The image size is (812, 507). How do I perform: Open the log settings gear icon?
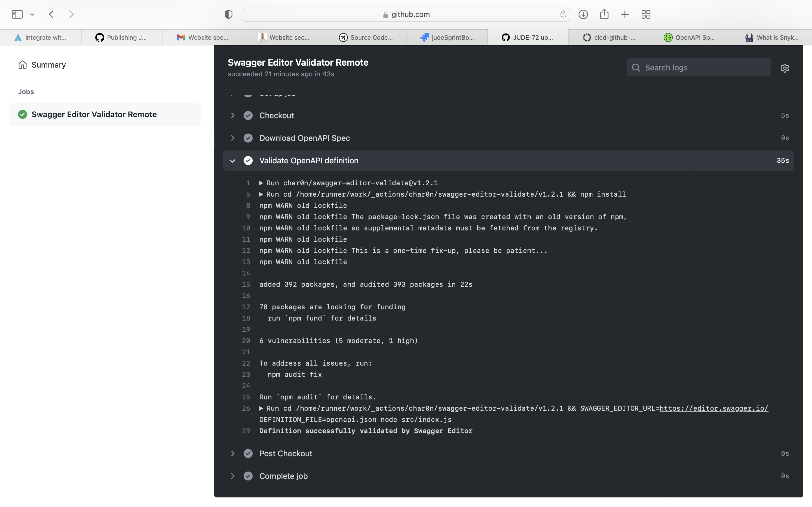pos(784,68)
